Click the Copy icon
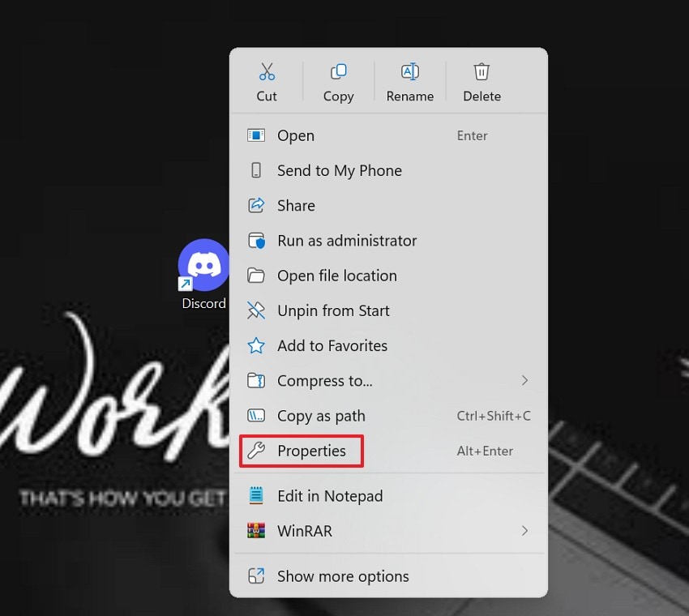 [338, 71]
